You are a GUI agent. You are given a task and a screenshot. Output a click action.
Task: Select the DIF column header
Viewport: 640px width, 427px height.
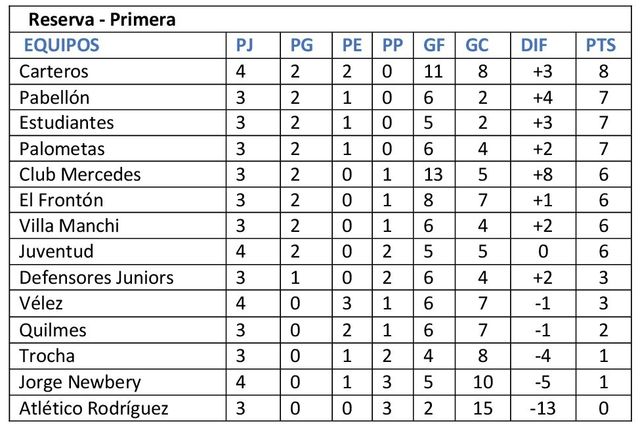[535, 45]
